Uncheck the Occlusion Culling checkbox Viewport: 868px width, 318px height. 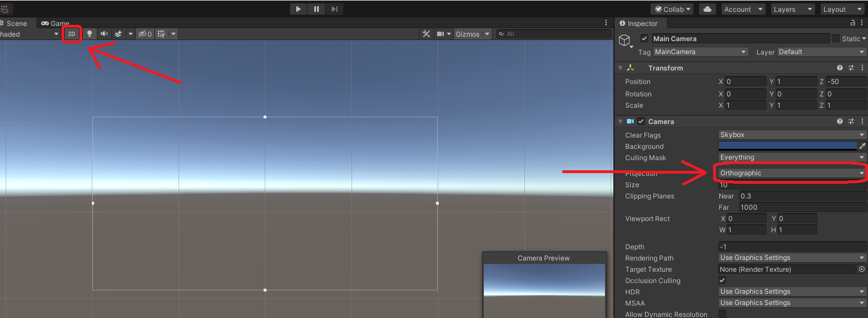722,280
